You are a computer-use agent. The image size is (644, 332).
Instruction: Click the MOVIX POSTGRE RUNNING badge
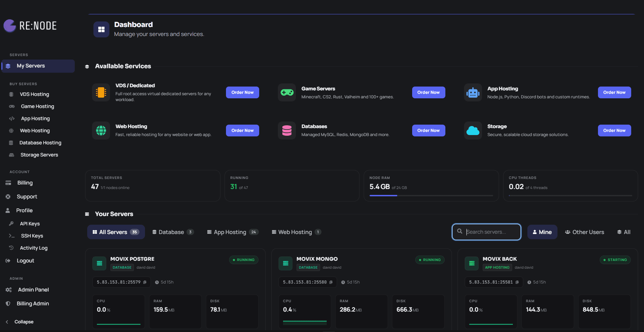tap(244, 260)
